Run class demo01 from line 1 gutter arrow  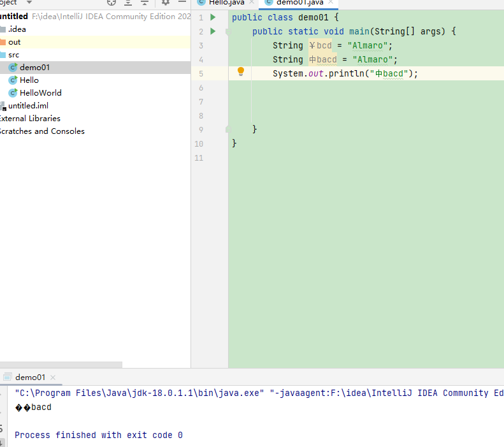click(213, 17)
